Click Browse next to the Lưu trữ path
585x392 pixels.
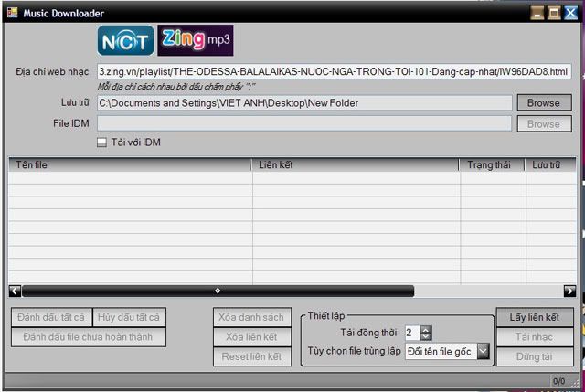pos(543,103)
